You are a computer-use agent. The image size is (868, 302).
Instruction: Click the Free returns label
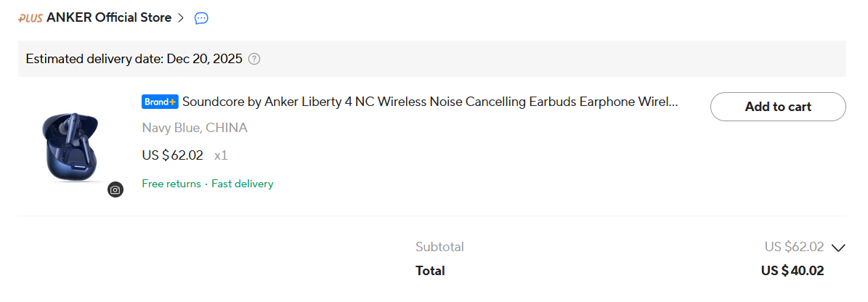pos(171,184)
